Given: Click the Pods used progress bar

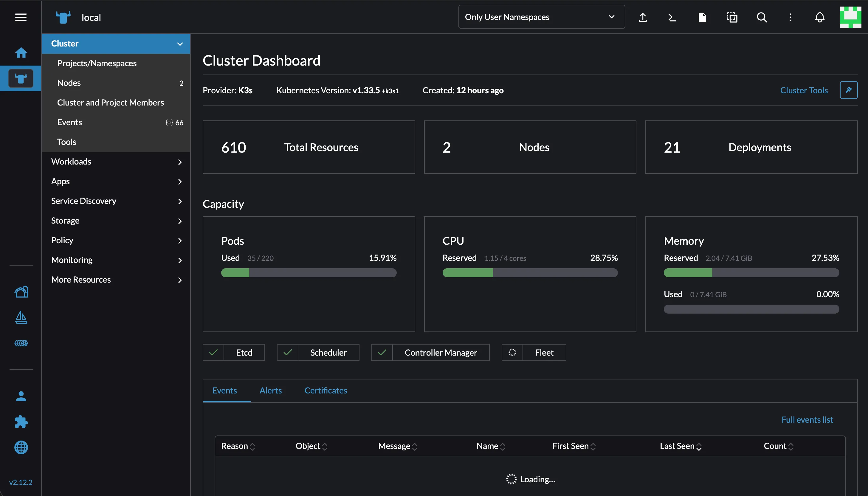Looking at the screenshot, I should coord(309,272).
